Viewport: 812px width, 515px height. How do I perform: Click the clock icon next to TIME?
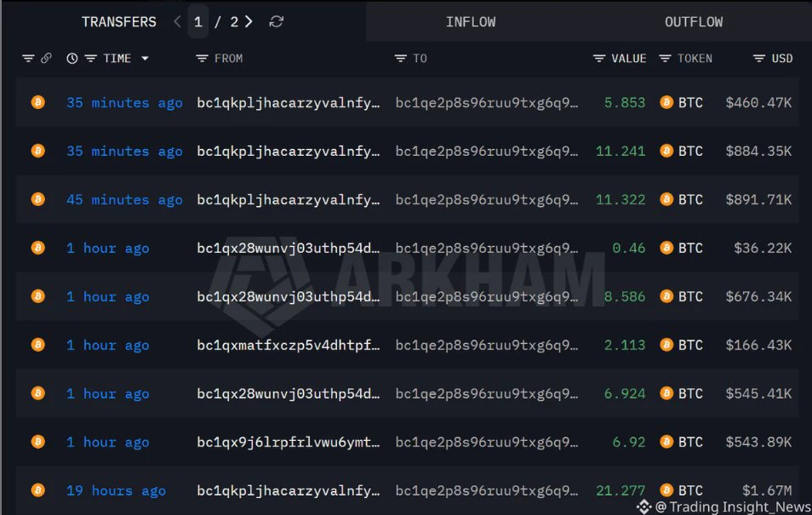[72, 59]
